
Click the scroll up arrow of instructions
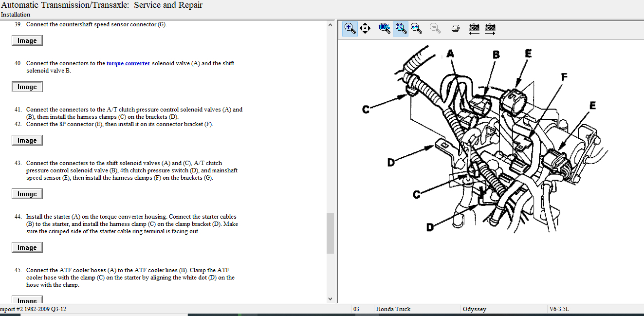pos(330,25)
